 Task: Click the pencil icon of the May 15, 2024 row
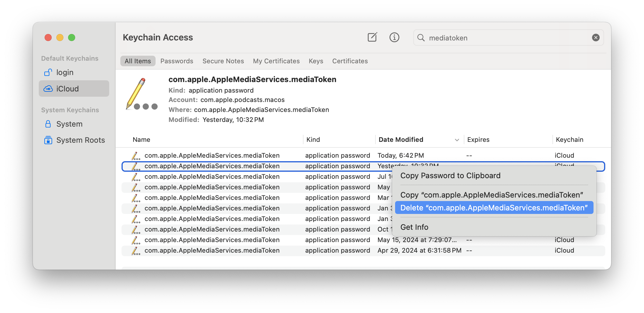click(136, 240)
